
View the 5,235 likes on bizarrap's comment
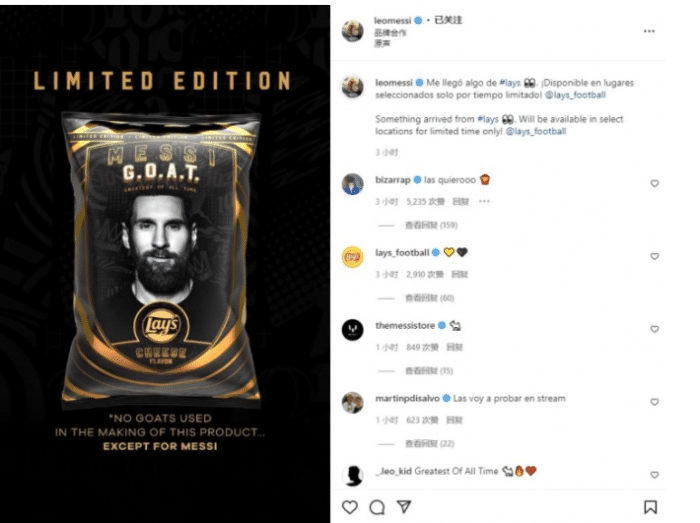click(x=425, y=202)
